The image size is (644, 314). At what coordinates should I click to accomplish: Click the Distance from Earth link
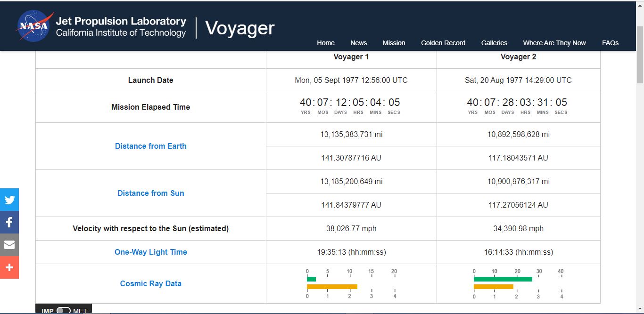(x=151, y=146)
